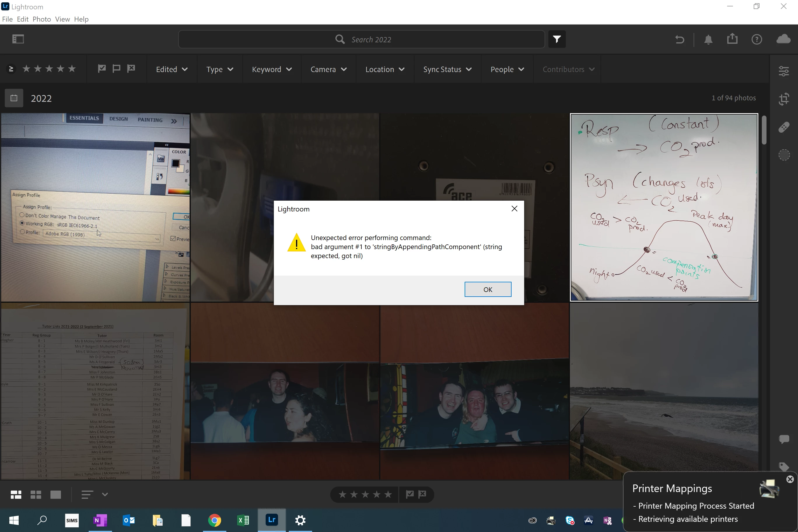Expand the Keyword filter dropdown
This screenshot has width=798, height=532.
[272, 69]
